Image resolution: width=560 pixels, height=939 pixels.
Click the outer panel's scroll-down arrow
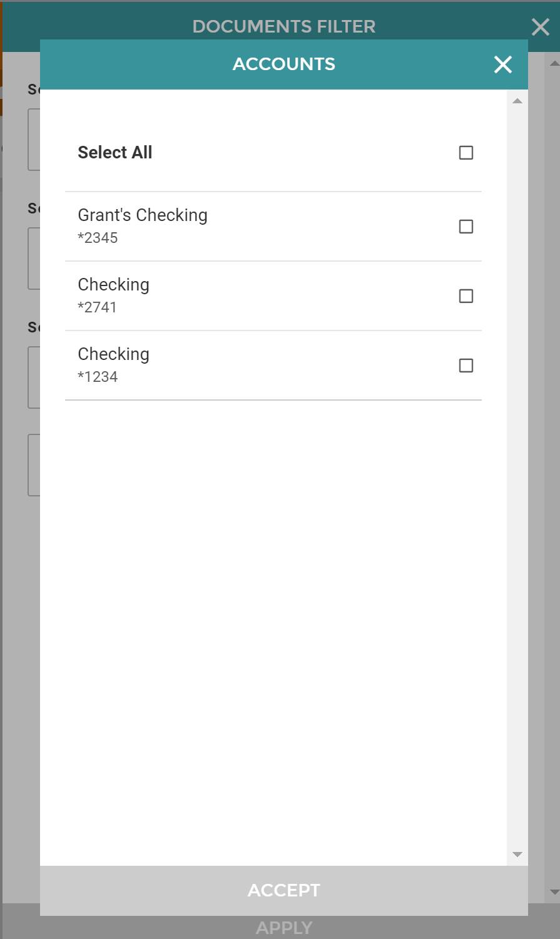(554, 892)
